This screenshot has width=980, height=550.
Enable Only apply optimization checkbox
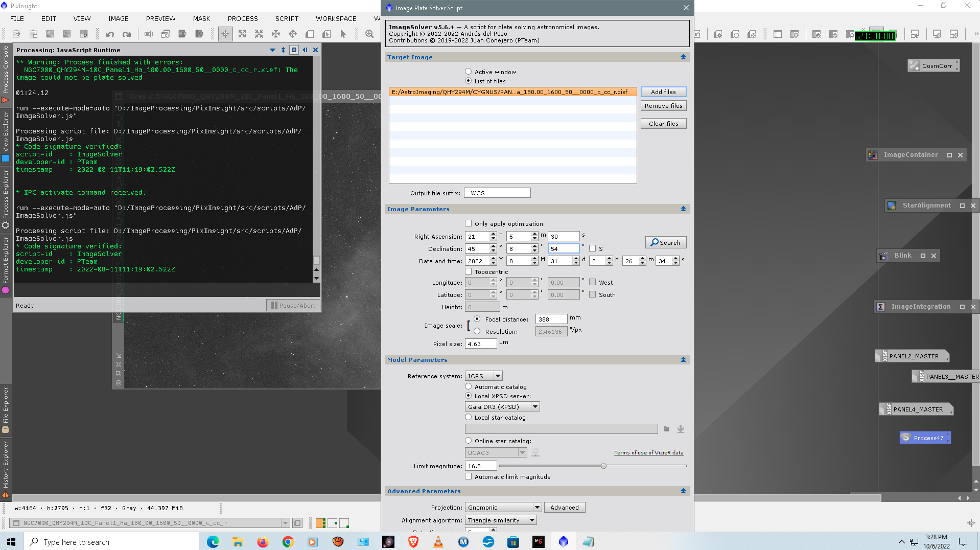click(468, 223)
